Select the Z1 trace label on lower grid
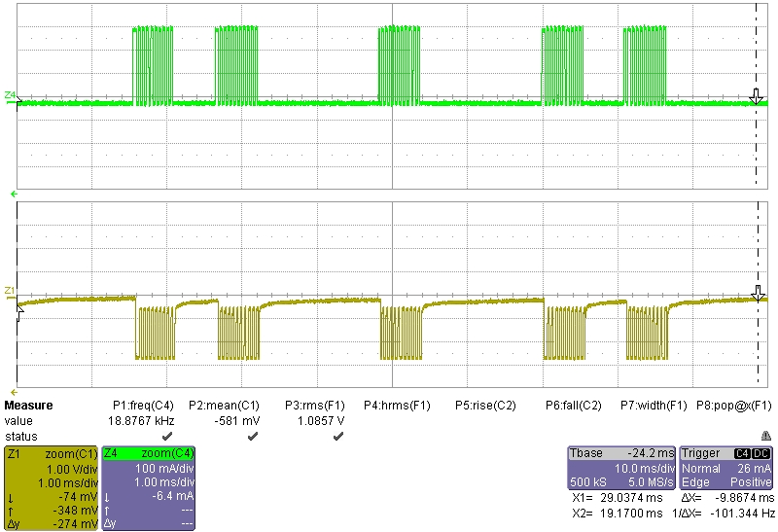Viewport: 778px width, 532px height. [x=10, y=291]
